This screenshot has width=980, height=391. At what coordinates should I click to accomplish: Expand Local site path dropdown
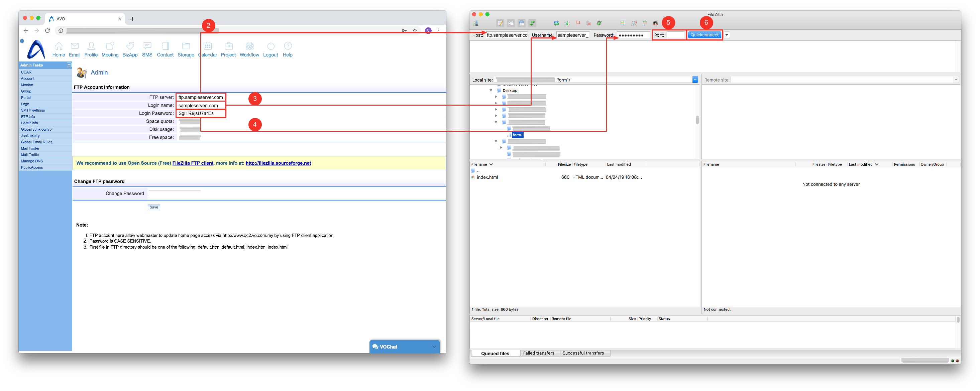coord(695,80)
